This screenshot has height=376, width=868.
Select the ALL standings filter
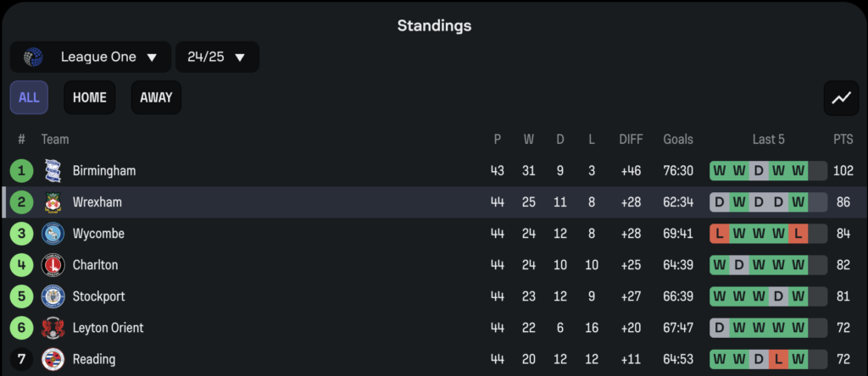point(29,98)
